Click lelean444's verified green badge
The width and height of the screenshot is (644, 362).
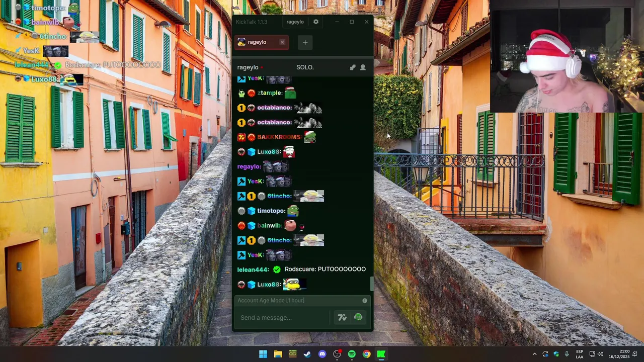pyautogui.click(x=277, y=269)
